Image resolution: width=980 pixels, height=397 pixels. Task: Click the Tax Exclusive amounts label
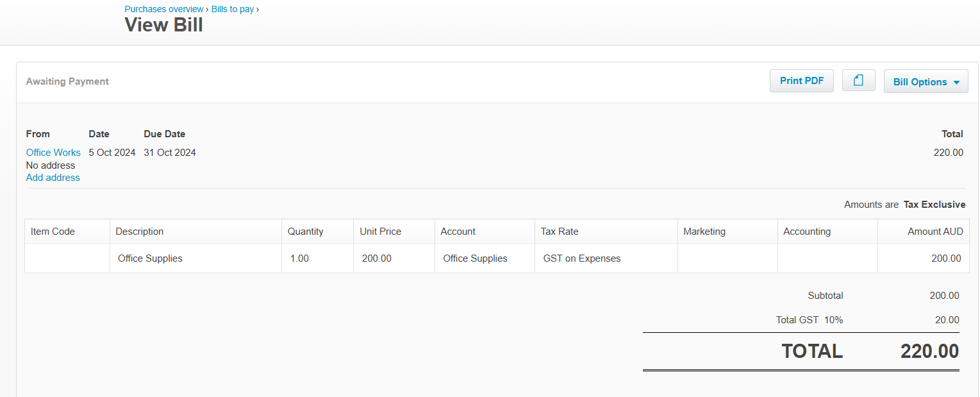click(934, 205)
